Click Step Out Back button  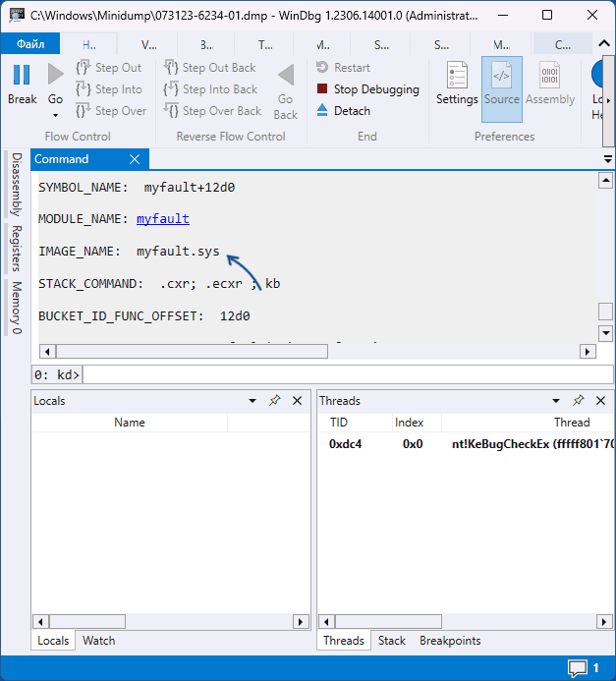[209, 68]
